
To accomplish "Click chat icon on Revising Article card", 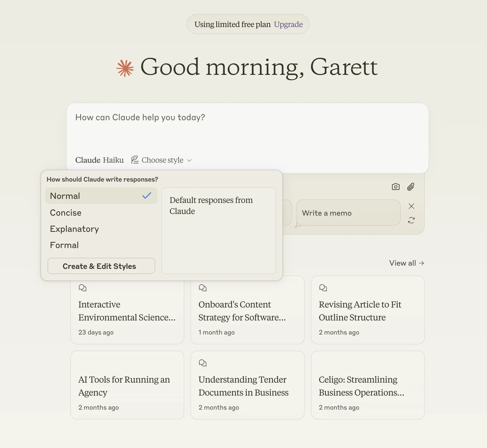I will tap(323, 288).
